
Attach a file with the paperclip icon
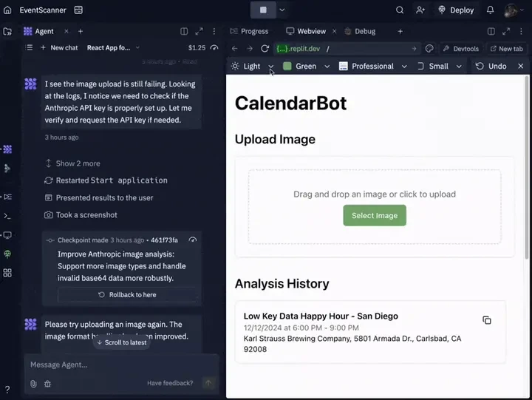coord(33,384)
